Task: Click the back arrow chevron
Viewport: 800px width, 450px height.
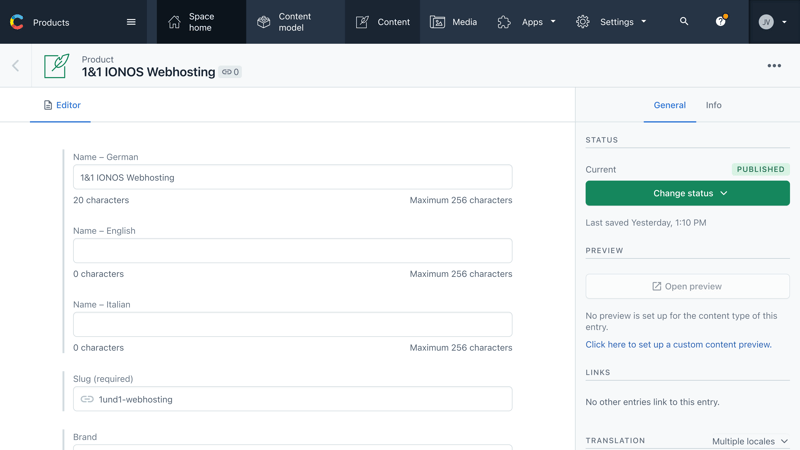Action: click(16, 66)
